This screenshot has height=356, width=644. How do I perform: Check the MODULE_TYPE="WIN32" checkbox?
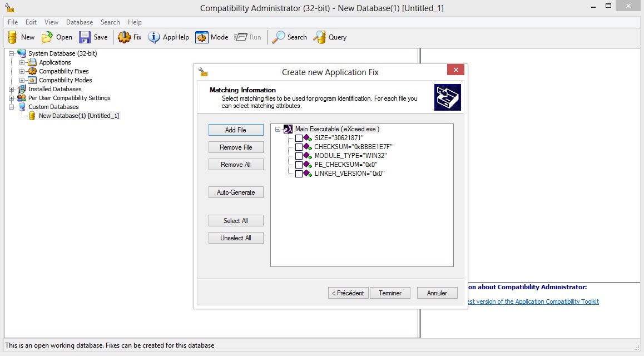[299, 156]
